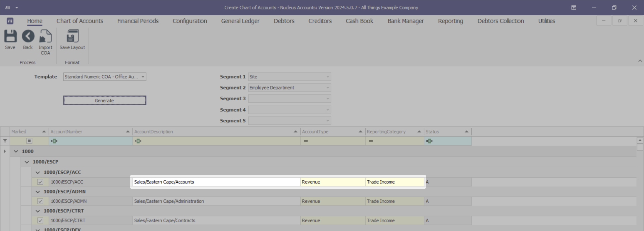Uncheck Marked box for 1000/ESCP/CTRT
The image size is (644, 231).
(x=40, y=221)
